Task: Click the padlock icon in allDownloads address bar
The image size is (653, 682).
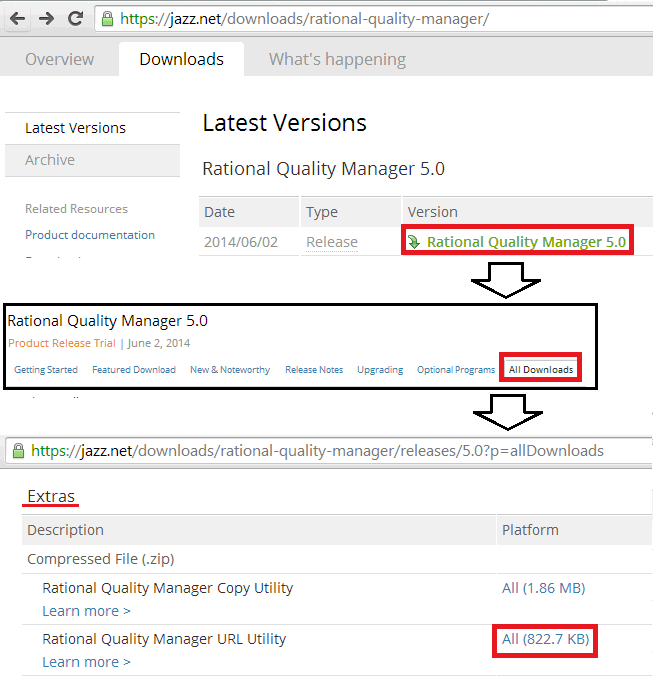Action: [18, 451]
